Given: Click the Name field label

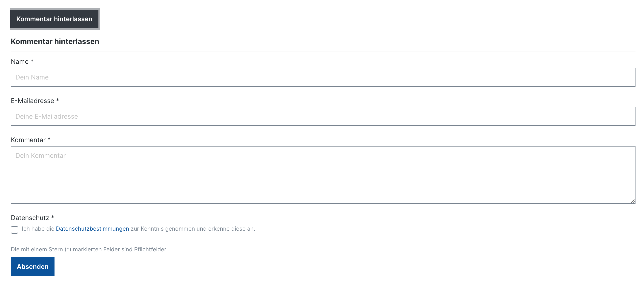Looking at the screenshot, I should [x=20, y=62].
